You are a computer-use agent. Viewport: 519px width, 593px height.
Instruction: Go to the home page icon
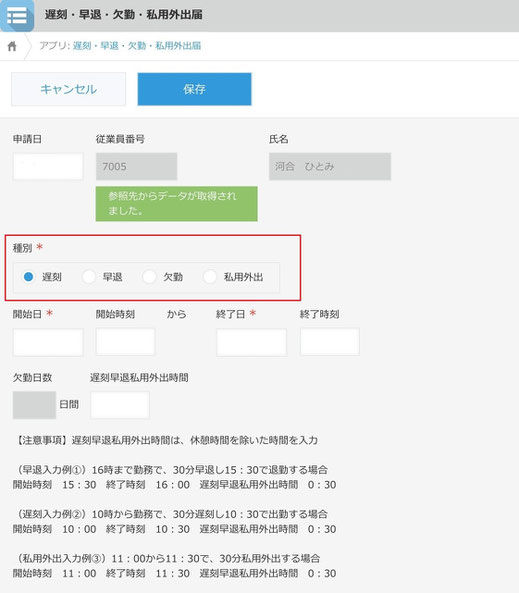(x=12, y=46)
